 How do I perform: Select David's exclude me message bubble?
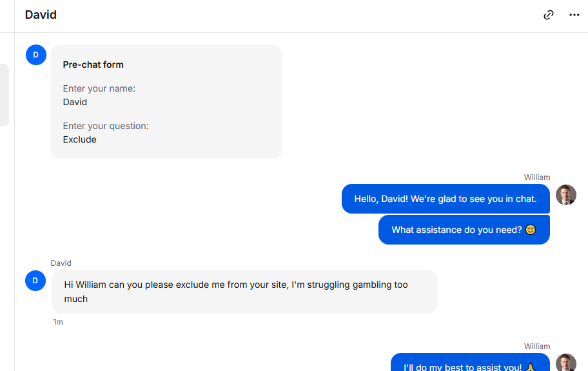tap(244, 292)
